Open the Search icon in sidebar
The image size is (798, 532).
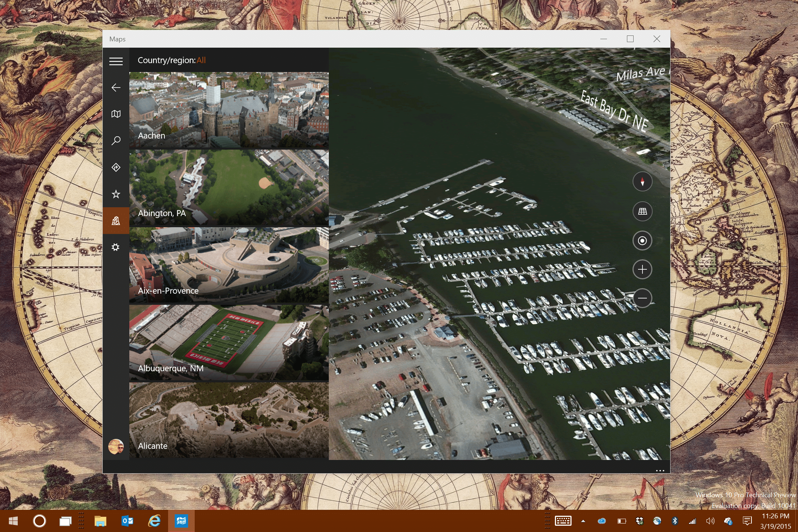pos(116,141)
